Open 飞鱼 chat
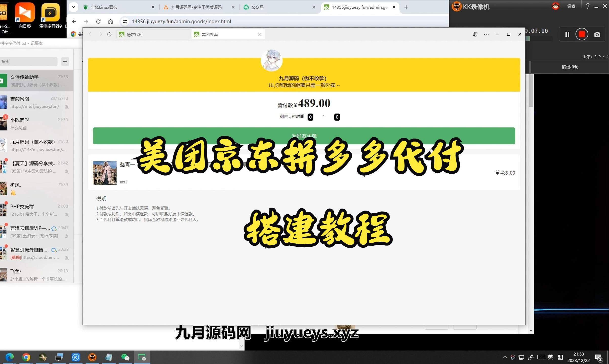Viewport: 609px width, 364px height. (x=37, y=275)
